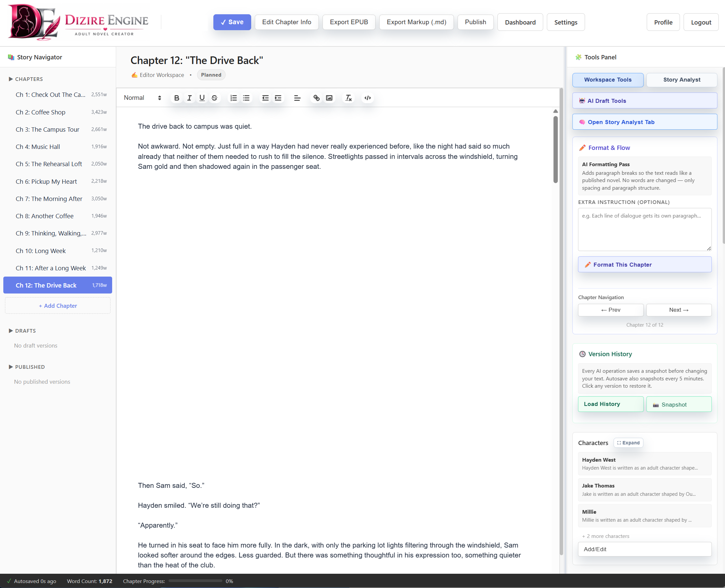
Task: Toggle strikethrough formatting
Action: 214,98
